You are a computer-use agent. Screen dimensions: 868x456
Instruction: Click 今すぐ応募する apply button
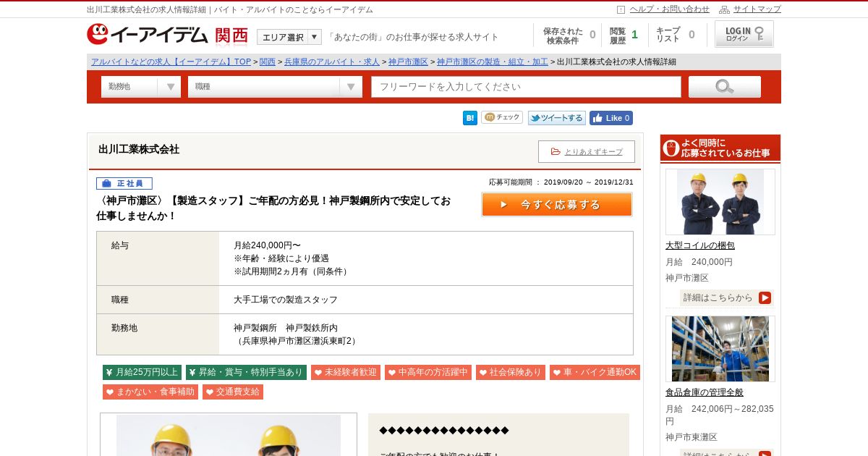tap(557, 204)
